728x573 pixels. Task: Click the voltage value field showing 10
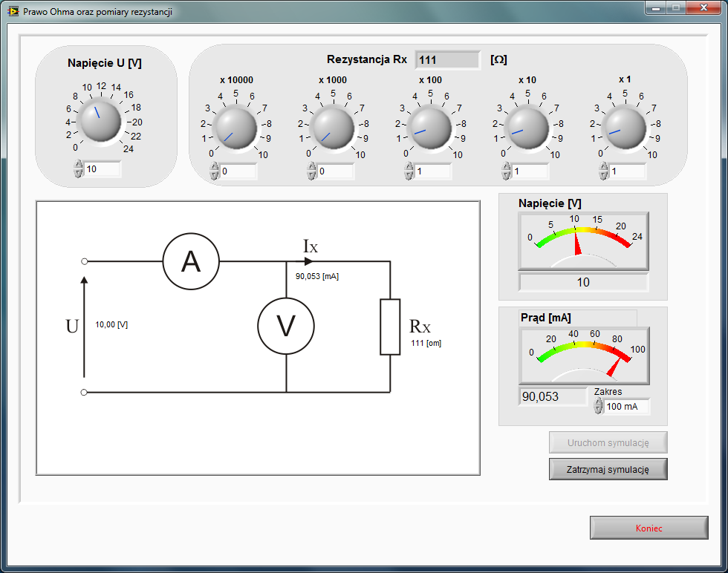point(103,169)
